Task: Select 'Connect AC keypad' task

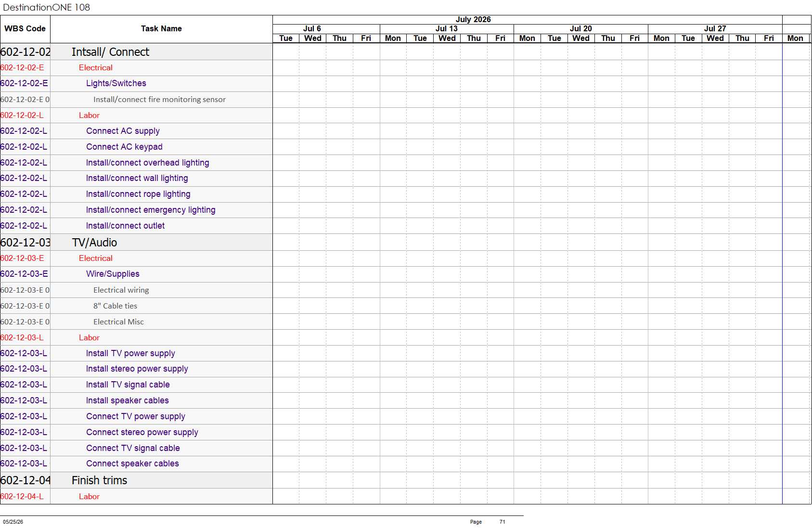Action: click(124, 147)
